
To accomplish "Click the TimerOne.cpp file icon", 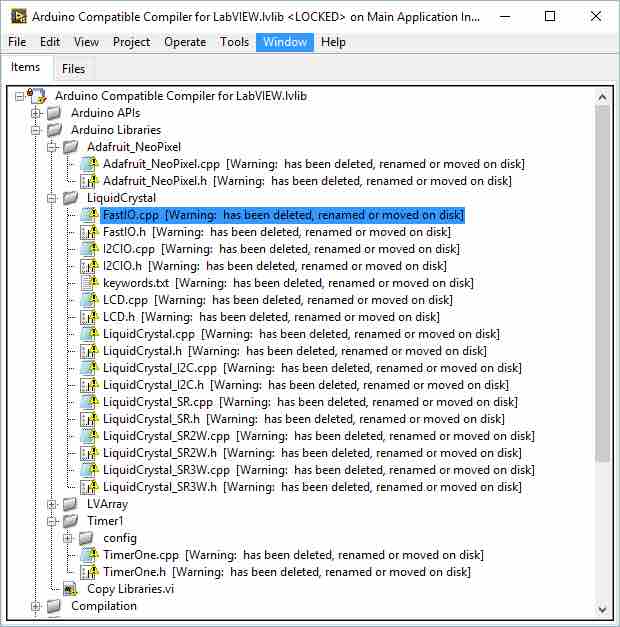I will (89, 555).
